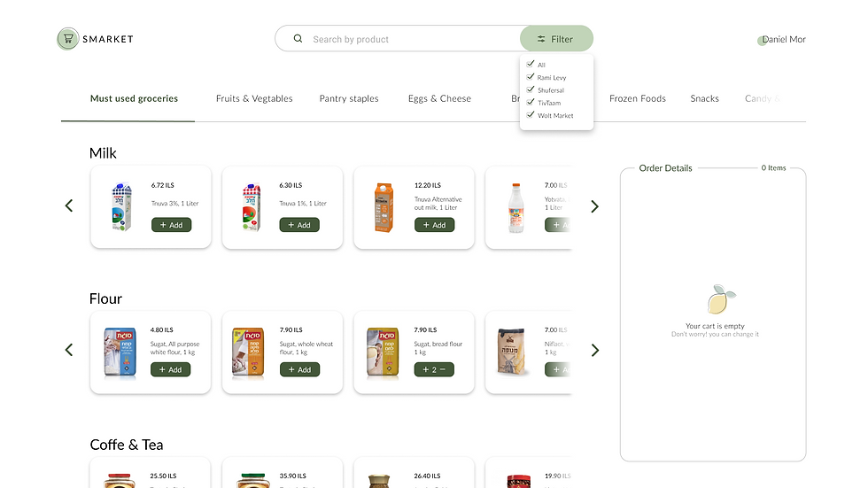Viewport: 868px width, 488px height.
Task: Click the Tnuva Alternative oat milk image
Action: pos(384,207)
